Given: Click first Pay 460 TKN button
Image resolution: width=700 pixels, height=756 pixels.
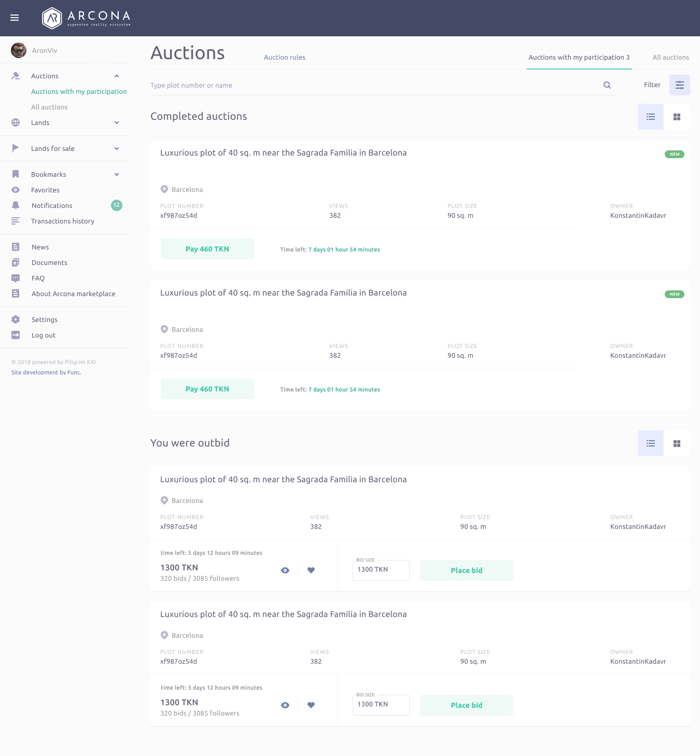Looking at the screenshot, I should tap(207, 249).
